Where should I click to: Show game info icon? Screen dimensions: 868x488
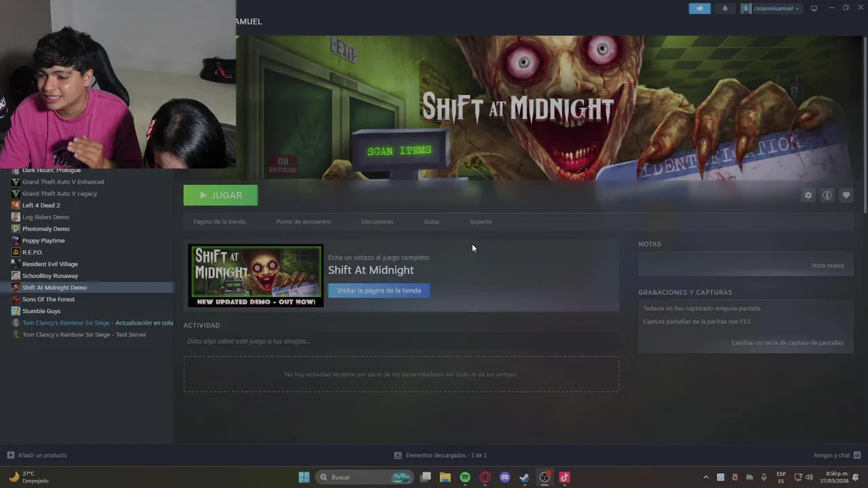coord(827,195)
